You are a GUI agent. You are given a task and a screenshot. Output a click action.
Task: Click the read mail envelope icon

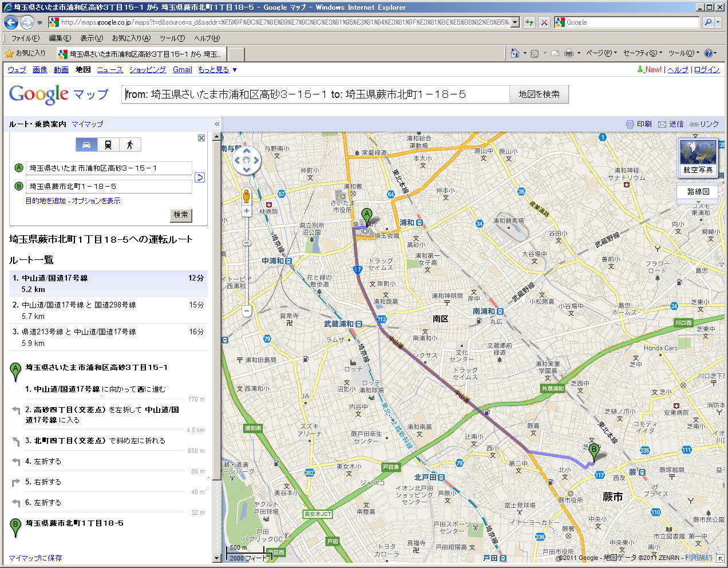click(555, 53)
